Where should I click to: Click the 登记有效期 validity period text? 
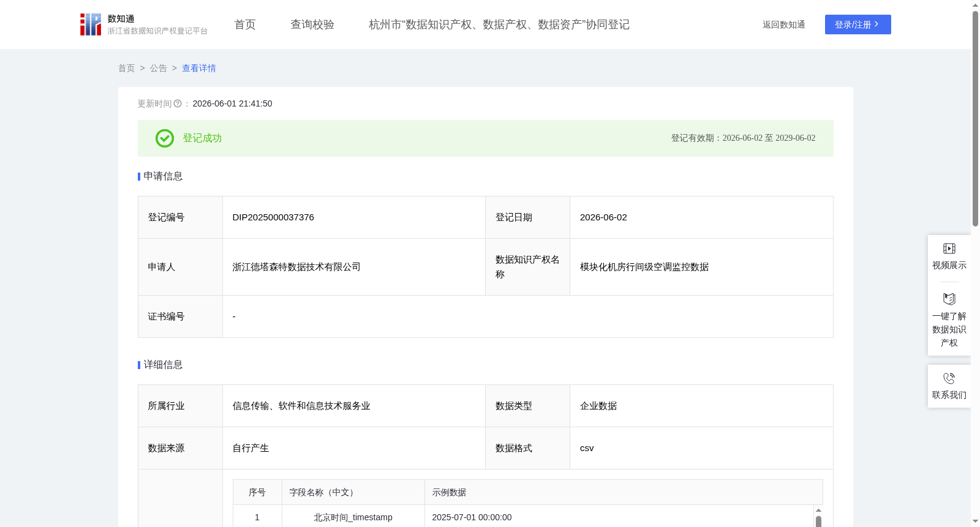(744, 138)
